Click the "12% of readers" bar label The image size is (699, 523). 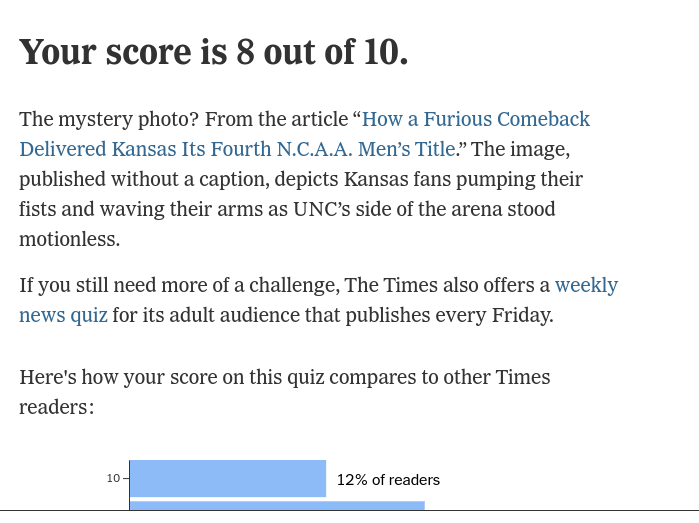point(388,480)
